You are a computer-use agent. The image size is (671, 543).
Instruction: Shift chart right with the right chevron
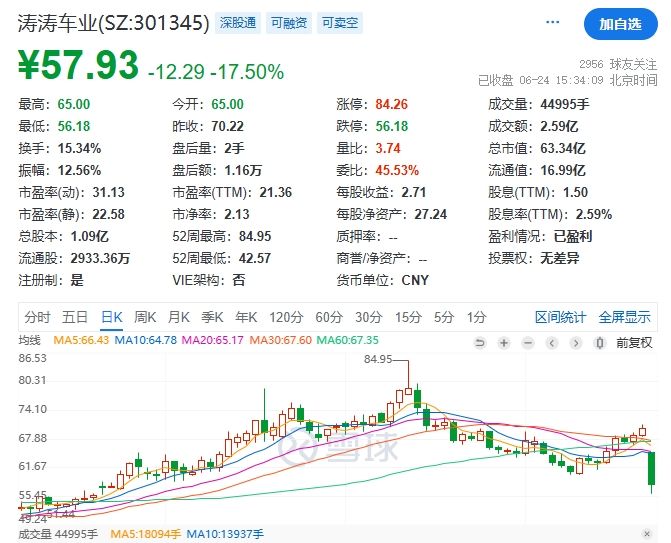[576, 343]
